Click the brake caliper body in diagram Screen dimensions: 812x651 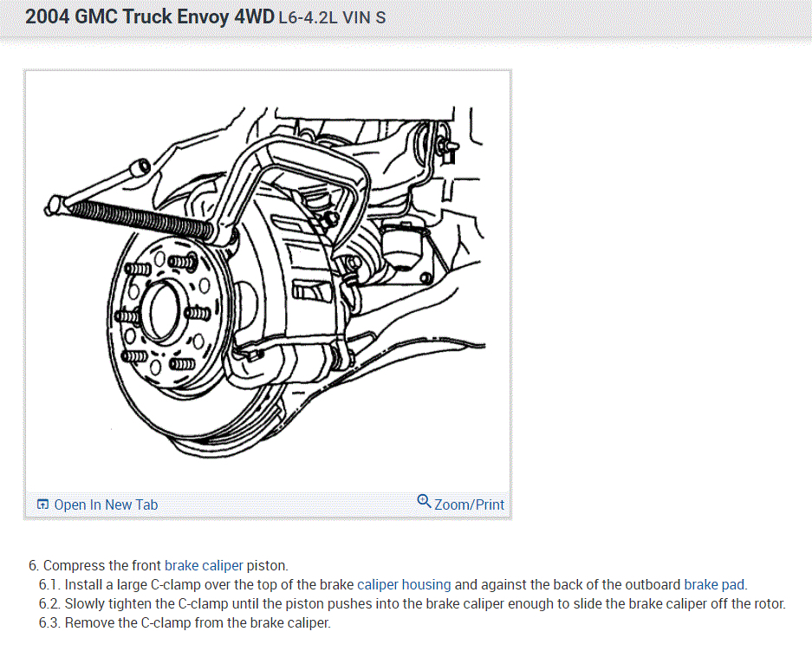306,290
